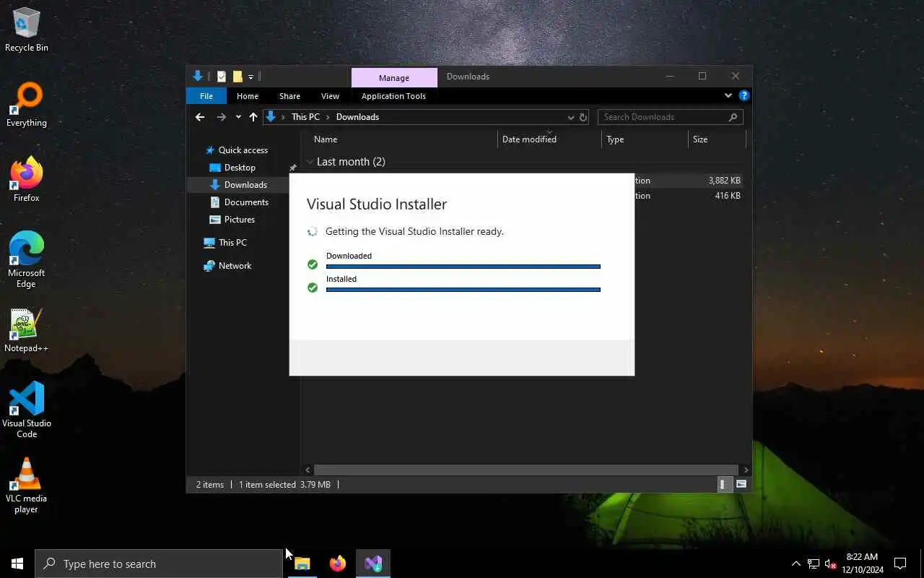The width and height of the screenshot is (924, 578).
Task: Open Pictures in the navigation pane
Action: (x=239, y=220)
